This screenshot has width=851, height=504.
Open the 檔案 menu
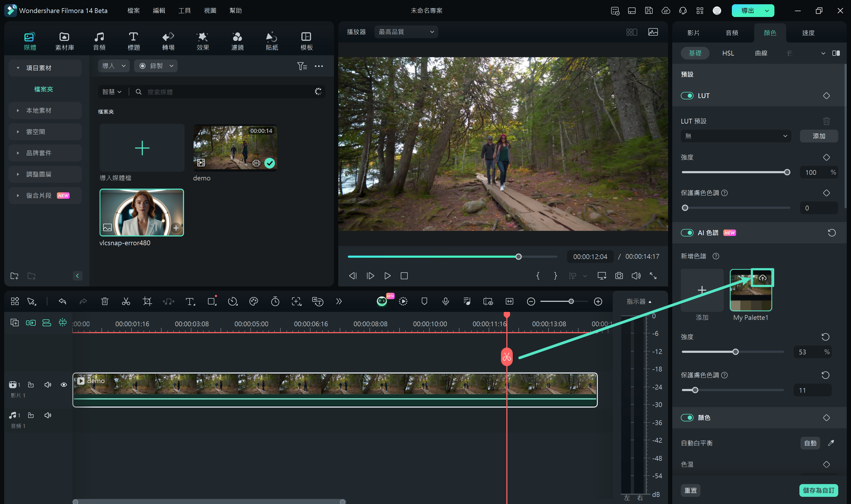(134, 11)
